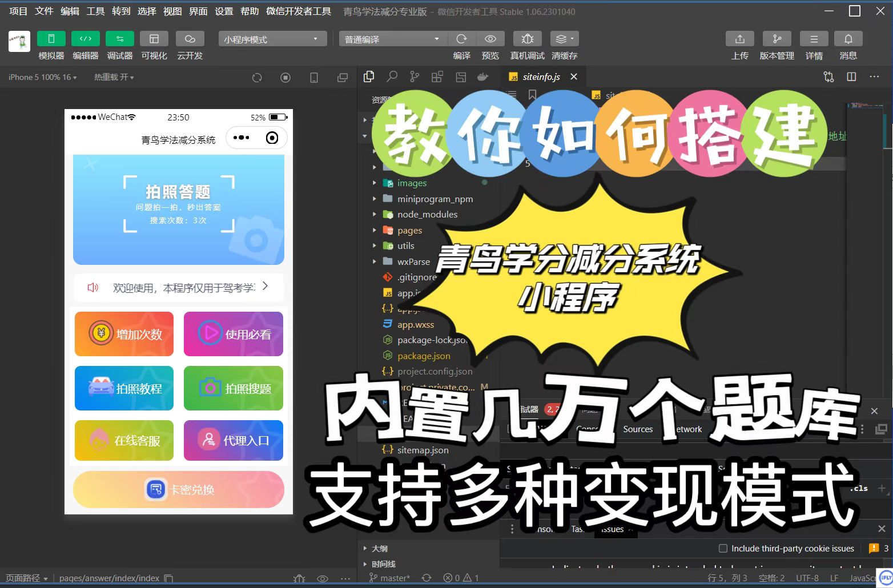The height and width of the screenshot is (588, 893).
Task: Click the simulator stop/record icon
Action: click(x=285, y=78)
